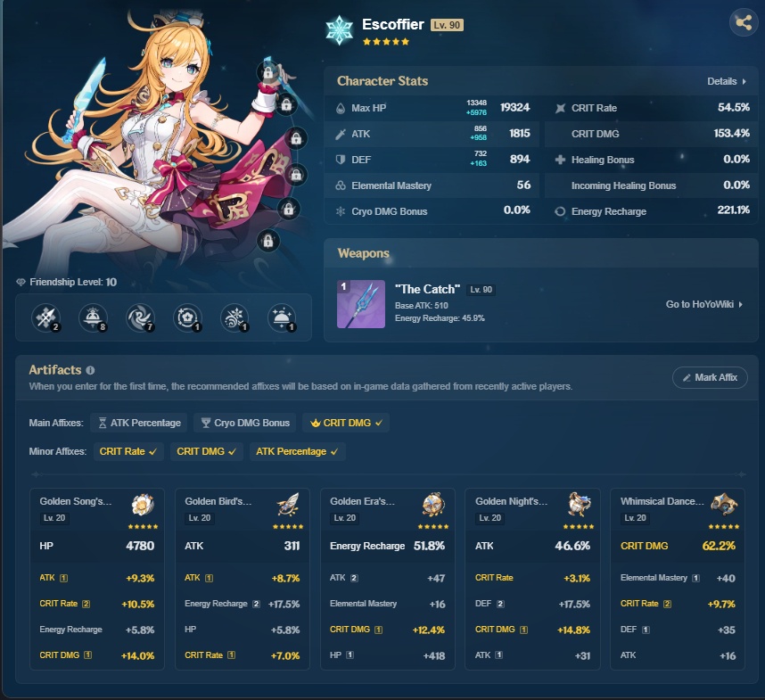Viewport: 765px width, 700px height.
Task: Click the Friendship Level heart icon
Action: (21, 283)
